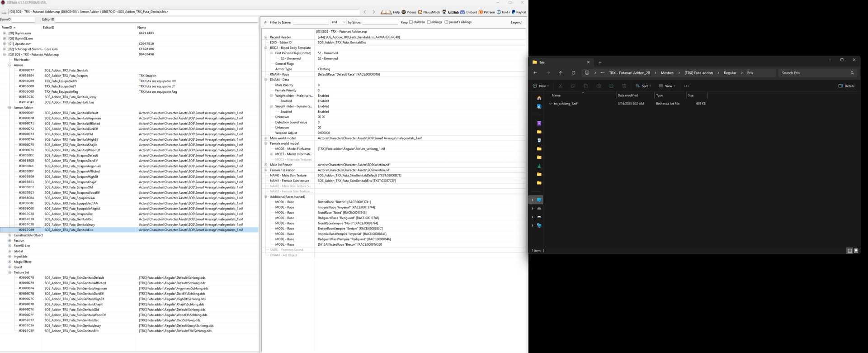Click the Paste icon in Explorer toolbar
This screenshot has height=353, width=868.
[x=586, y=86]
